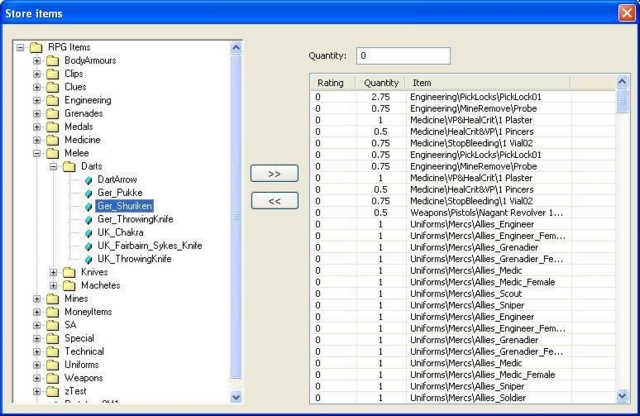Viewport: 640px width, 416px height.
Task: Click the item list scrollbar thumb
Action: click(622, 101)
